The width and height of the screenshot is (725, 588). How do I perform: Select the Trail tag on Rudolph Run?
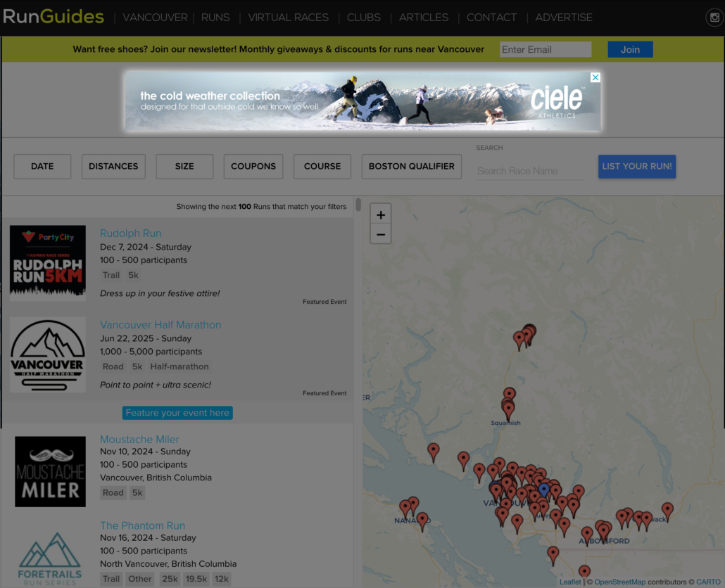click(x=111, y=275)
